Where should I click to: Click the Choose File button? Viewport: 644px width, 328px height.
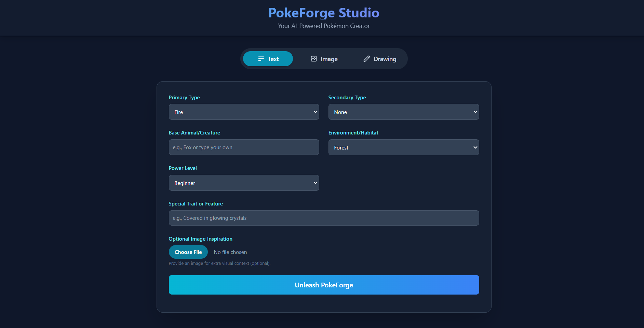point(188,252)
